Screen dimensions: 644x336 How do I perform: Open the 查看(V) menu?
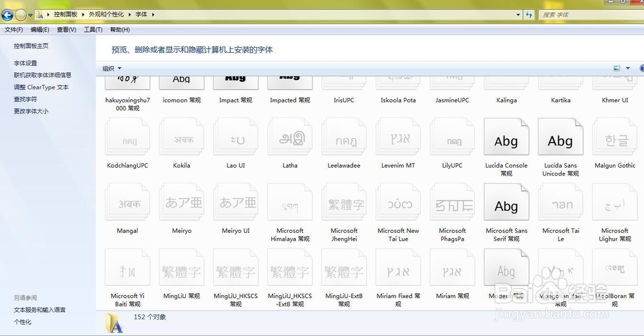tap(66, 30)
